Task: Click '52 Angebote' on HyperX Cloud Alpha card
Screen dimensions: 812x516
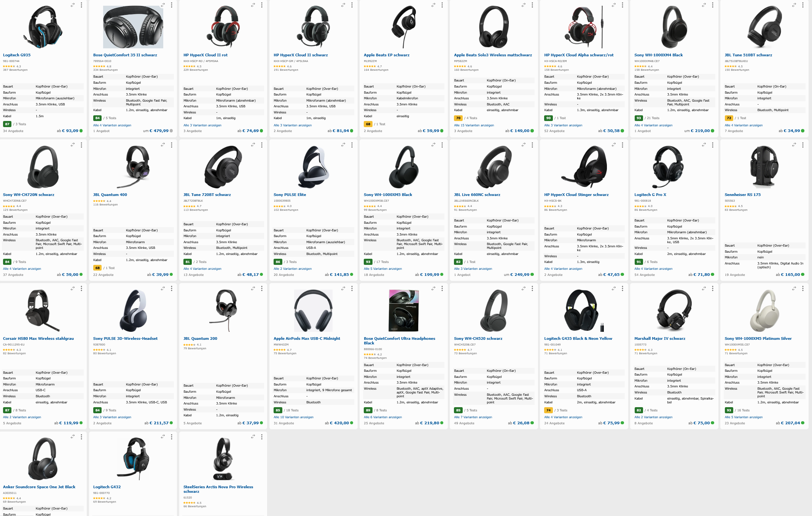Action: (x=554, y=131)
